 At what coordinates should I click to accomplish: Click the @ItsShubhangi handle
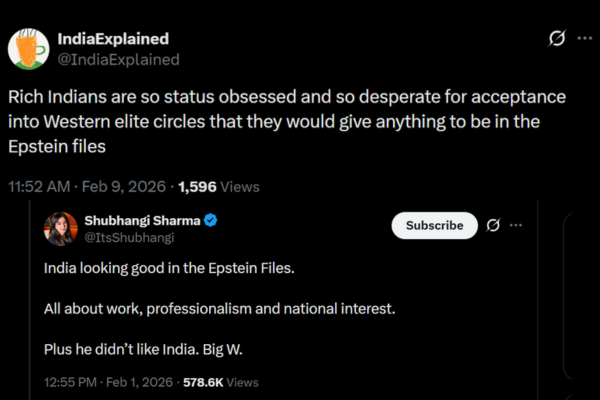(x=130, y=237)
